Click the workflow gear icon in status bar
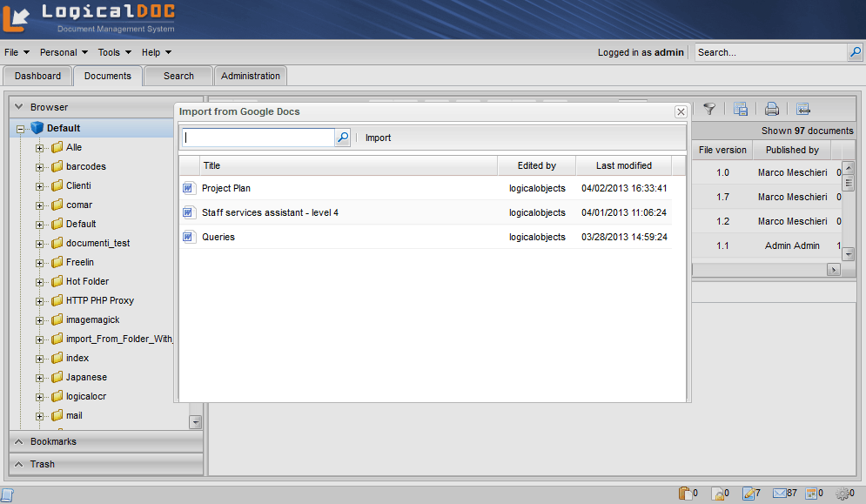Viewport: 866px width, 504px height. 843,494
